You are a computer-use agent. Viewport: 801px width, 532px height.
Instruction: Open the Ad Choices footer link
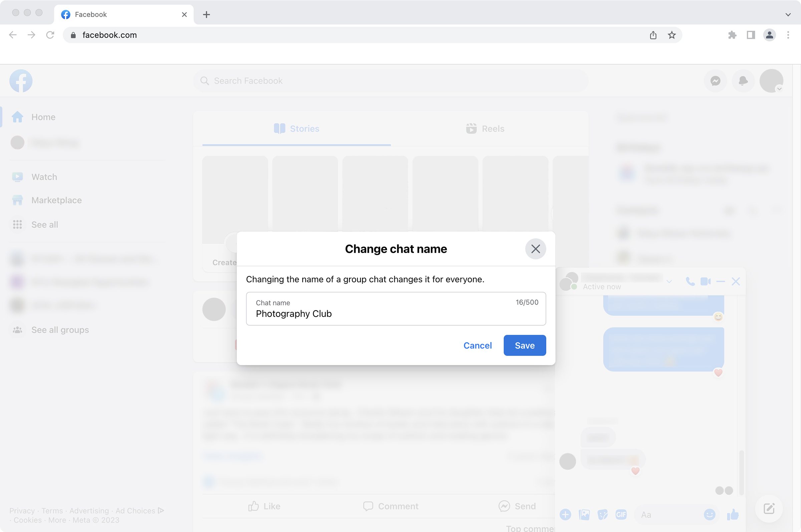140,510
